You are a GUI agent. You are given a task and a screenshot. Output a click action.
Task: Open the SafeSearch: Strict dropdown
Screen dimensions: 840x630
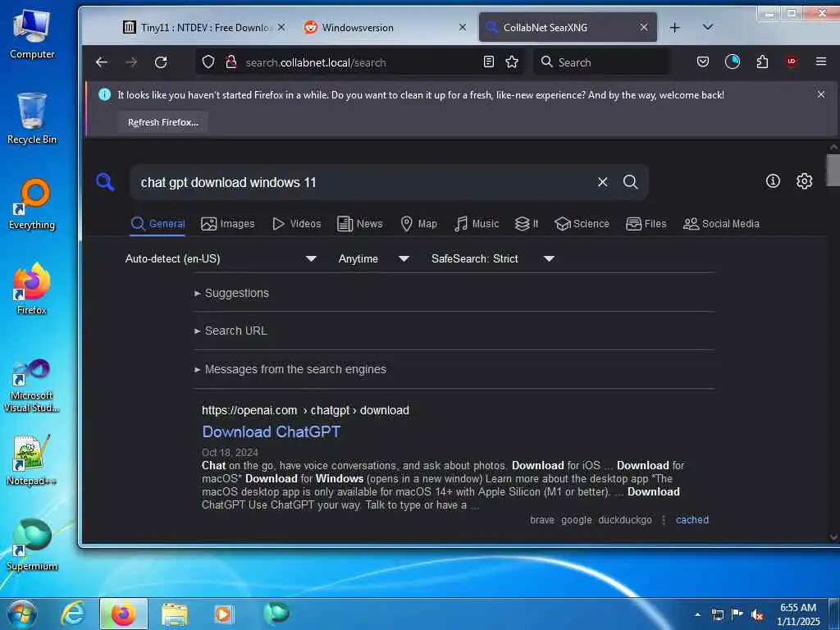[x=492, y=258]
